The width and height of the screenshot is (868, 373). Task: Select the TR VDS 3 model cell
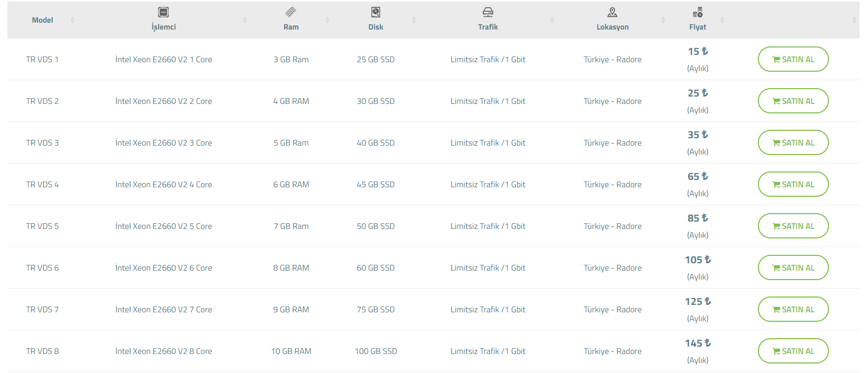point(42,143)
